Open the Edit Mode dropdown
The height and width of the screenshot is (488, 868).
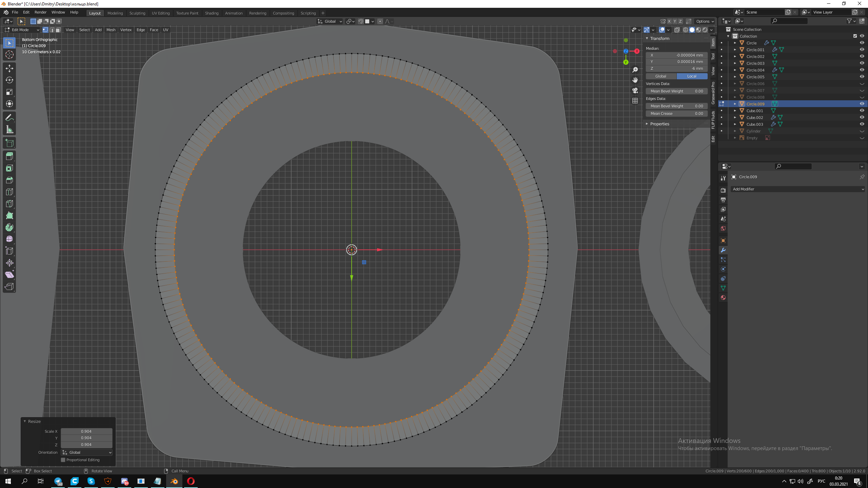[22, 30]
